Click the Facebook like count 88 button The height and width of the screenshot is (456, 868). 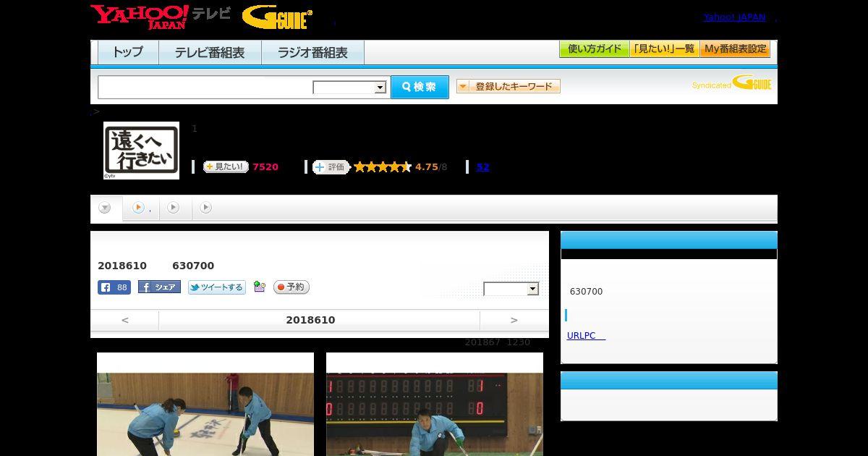[114, 287]
